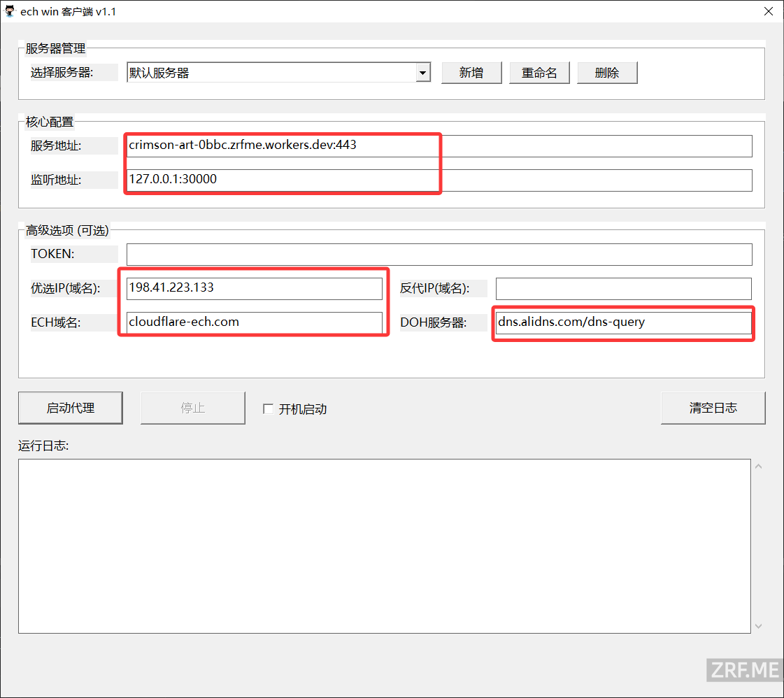Click the DOH服务器: label
The image size is (784, 698).
[x=434, y=322]
